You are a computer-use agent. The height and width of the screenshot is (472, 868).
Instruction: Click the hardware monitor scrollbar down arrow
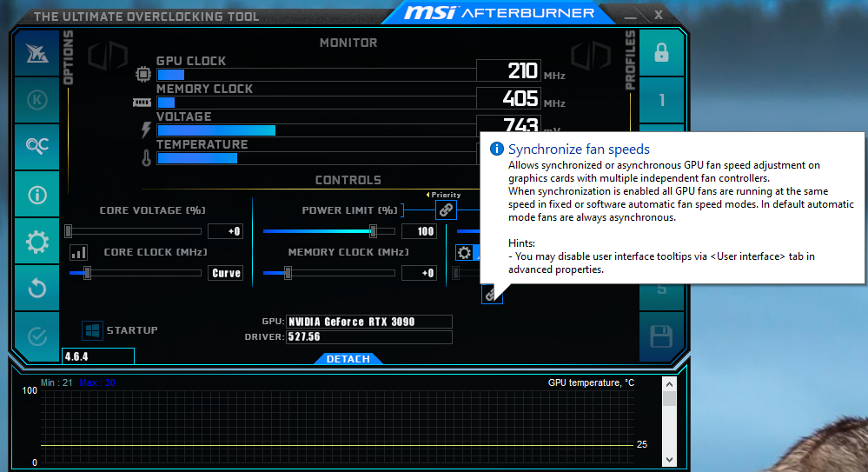[x=669, y=460]
